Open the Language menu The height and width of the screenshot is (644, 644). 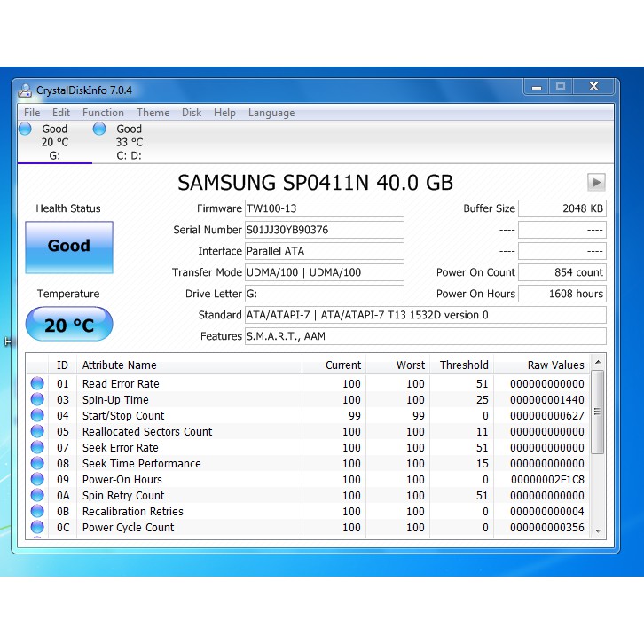point(271,113)
